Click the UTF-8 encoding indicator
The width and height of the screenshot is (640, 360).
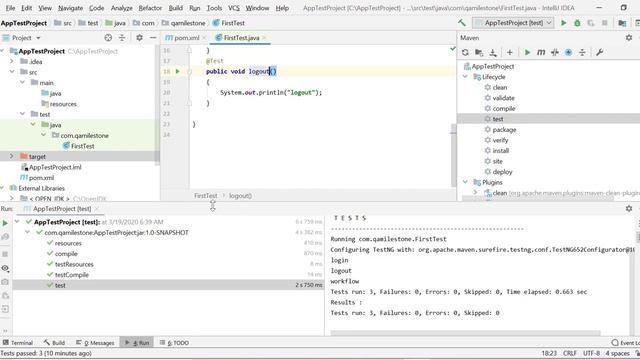point(591,353)
